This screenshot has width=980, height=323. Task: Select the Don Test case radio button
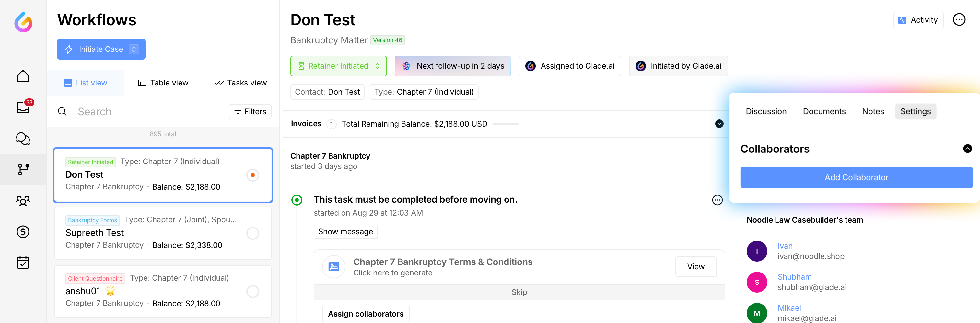pos(252,175)
